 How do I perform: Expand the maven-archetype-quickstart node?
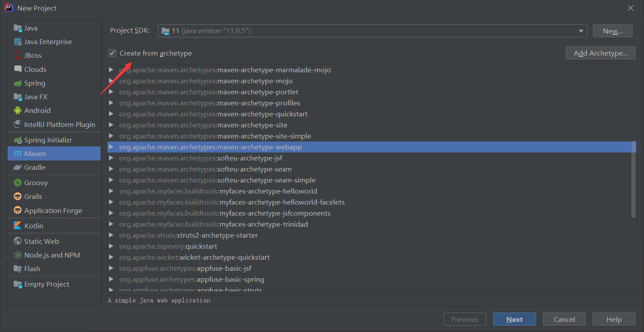tap(111, 114)
